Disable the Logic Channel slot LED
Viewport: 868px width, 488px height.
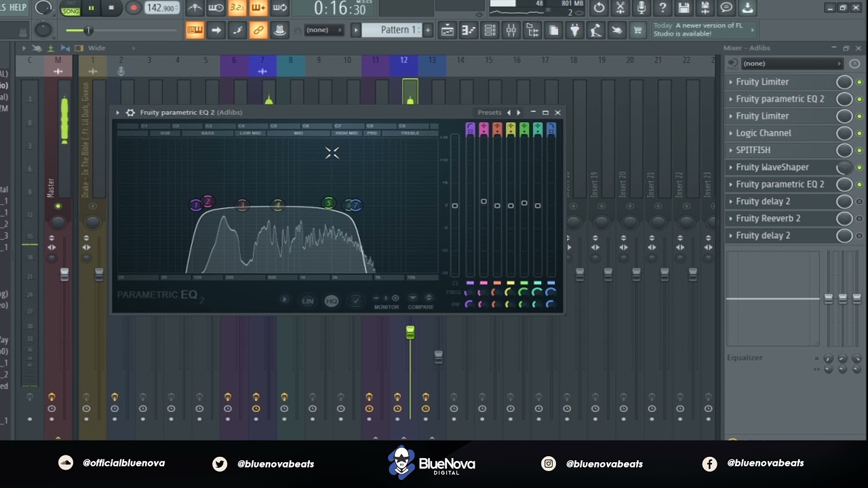860,133
